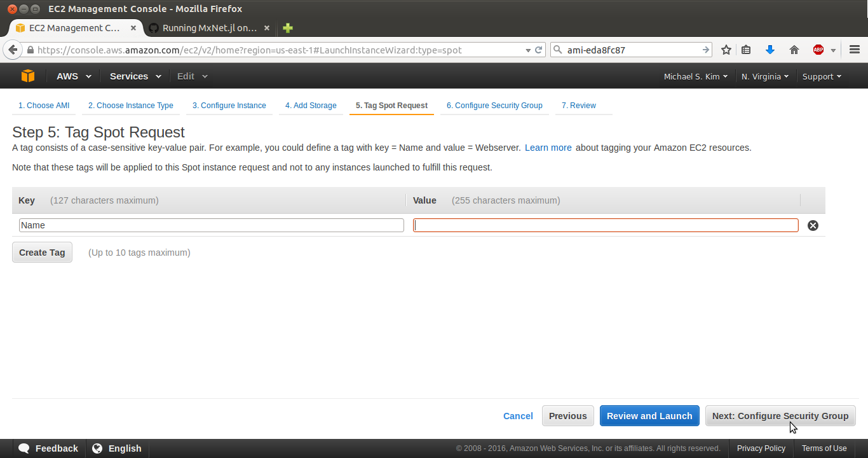Open the Firefox downloads arrow
The height and width of the screenshot is (458, 868).
(x=770, y=50)
